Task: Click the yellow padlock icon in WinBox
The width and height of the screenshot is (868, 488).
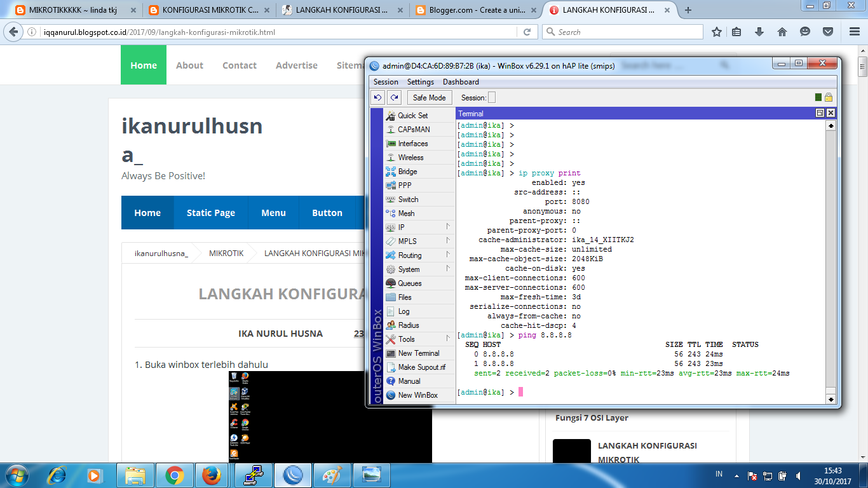Action: pos(829,97)
